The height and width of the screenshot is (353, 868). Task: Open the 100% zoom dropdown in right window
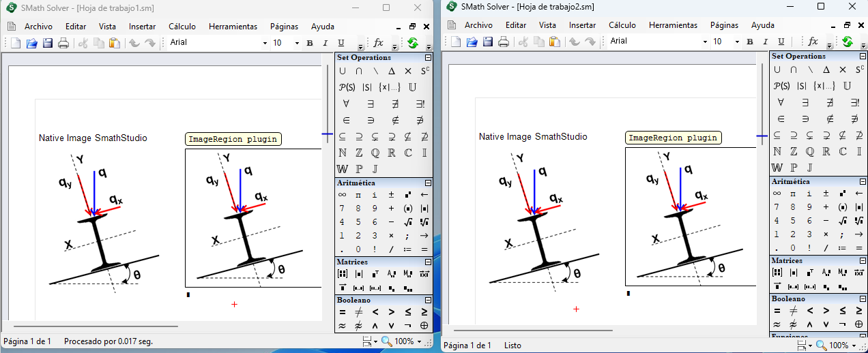(x=855, y=346)
